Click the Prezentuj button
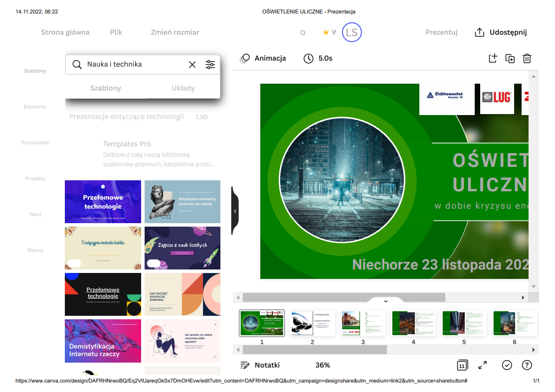Image resolution: width=555 pixels, height=392 pixels. click(x=441, y=32)
